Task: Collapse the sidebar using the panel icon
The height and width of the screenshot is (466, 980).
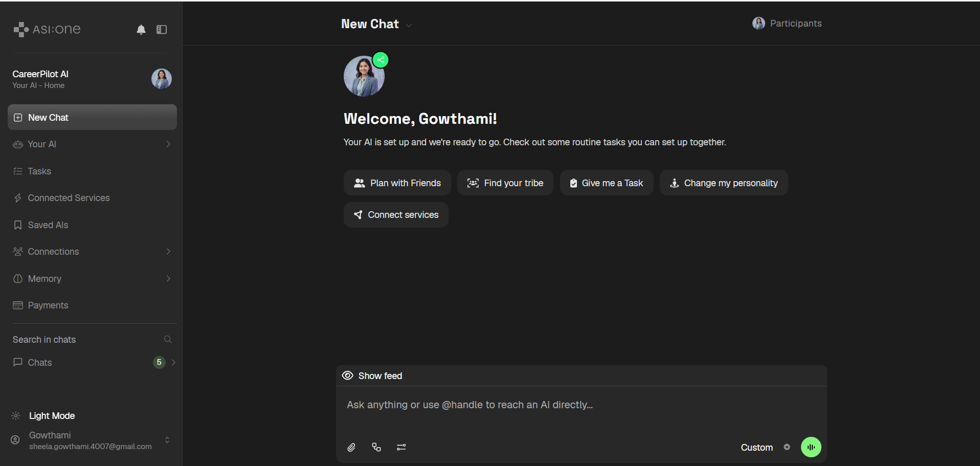Action: coord(162,30)
